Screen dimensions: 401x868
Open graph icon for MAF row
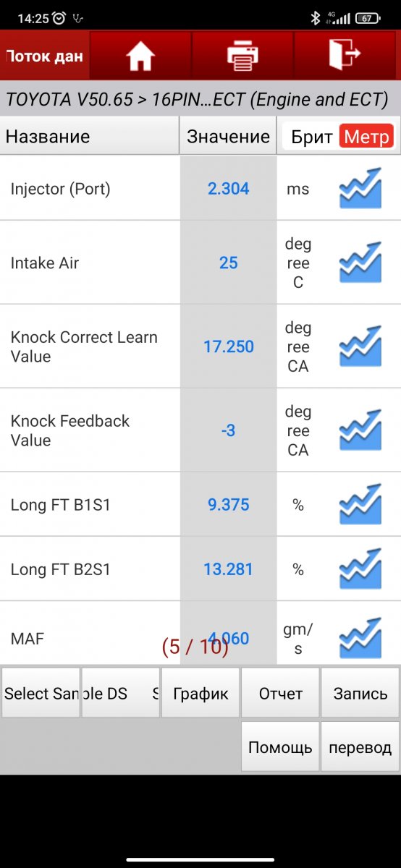360,638
